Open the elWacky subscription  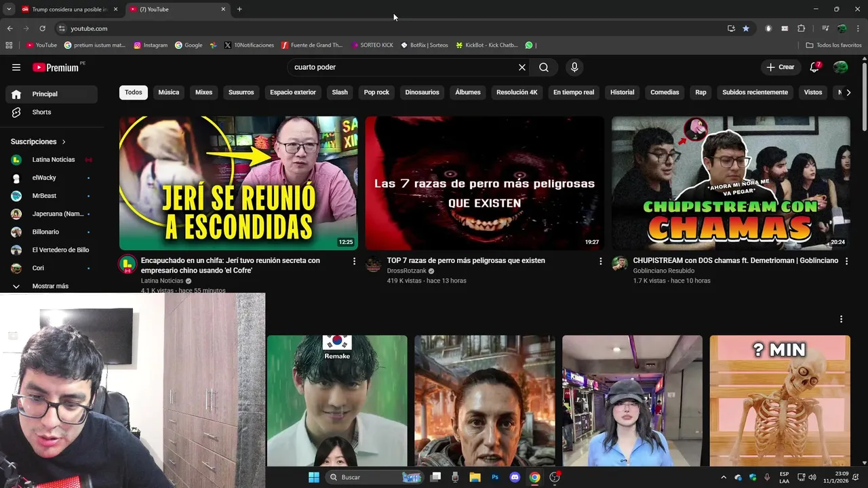(52, 178)
